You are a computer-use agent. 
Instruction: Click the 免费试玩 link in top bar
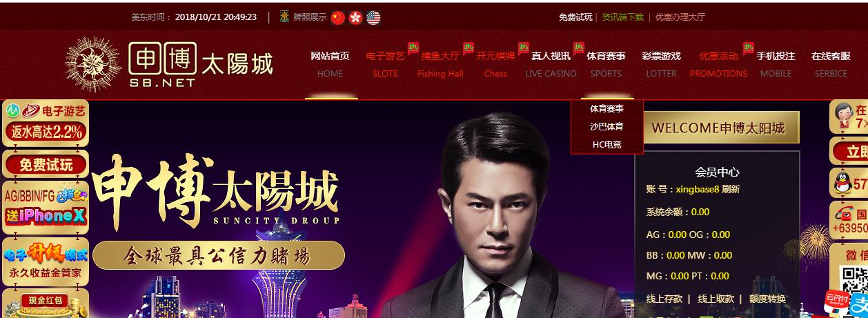(575, 17)
